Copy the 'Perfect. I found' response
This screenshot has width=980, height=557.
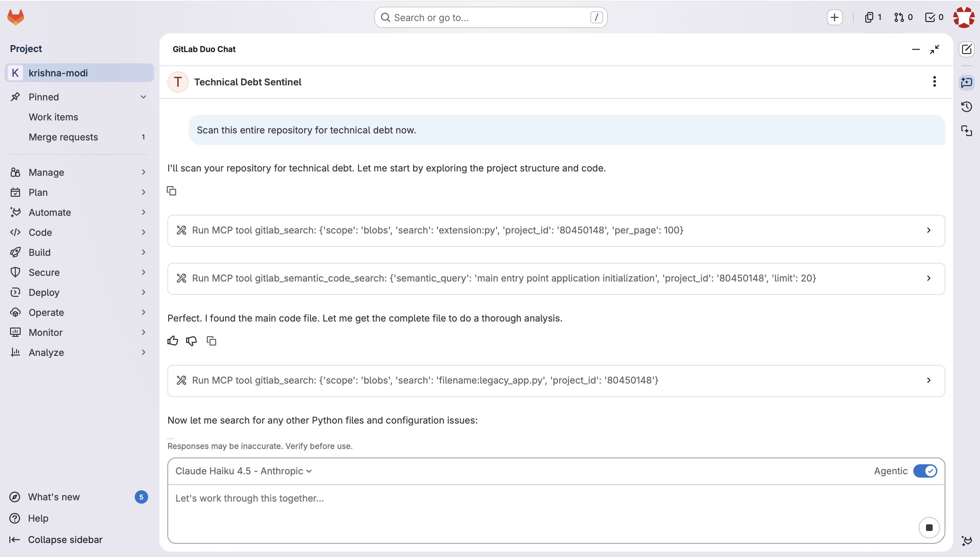[211, 341]
